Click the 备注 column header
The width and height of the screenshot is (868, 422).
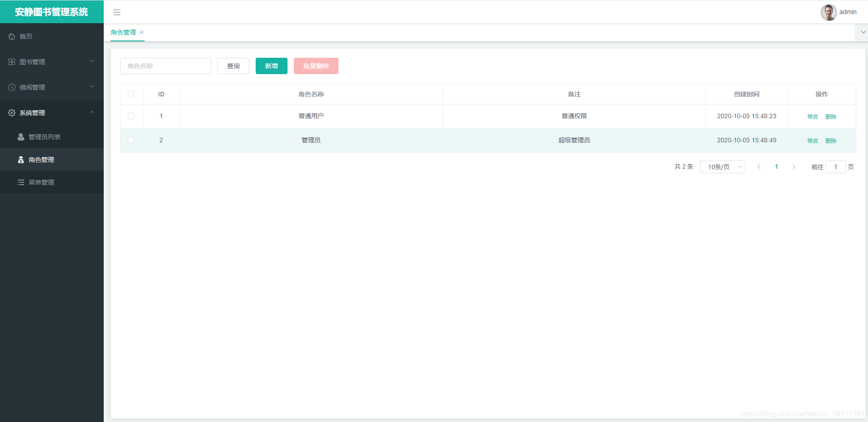click(x=574, y=94)
